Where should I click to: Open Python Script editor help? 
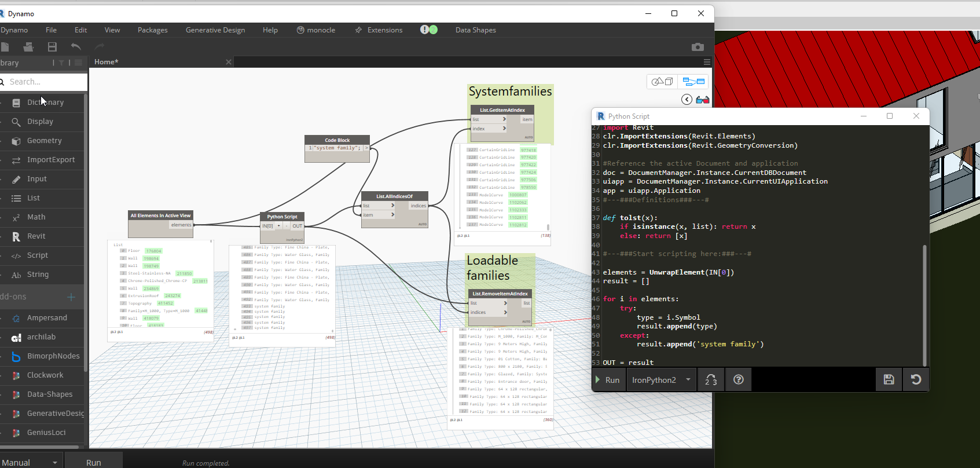[x=739, y=380]
